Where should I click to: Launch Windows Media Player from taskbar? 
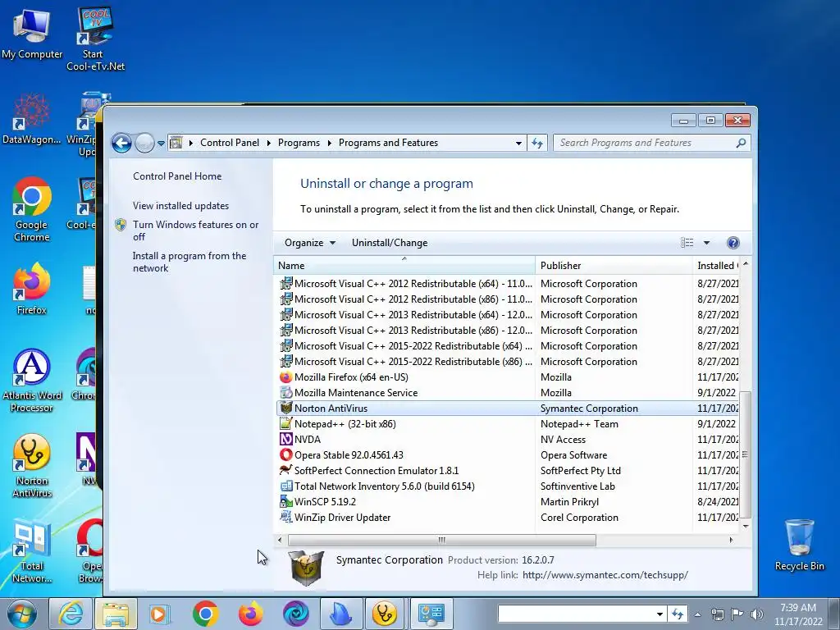[160, 614]
